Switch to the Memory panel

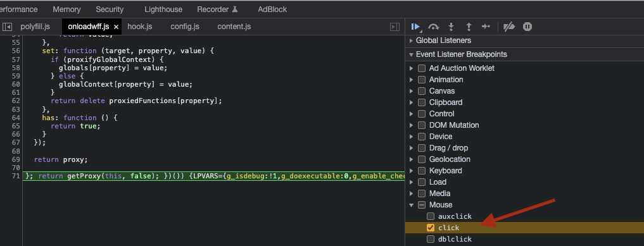point(66,9)
